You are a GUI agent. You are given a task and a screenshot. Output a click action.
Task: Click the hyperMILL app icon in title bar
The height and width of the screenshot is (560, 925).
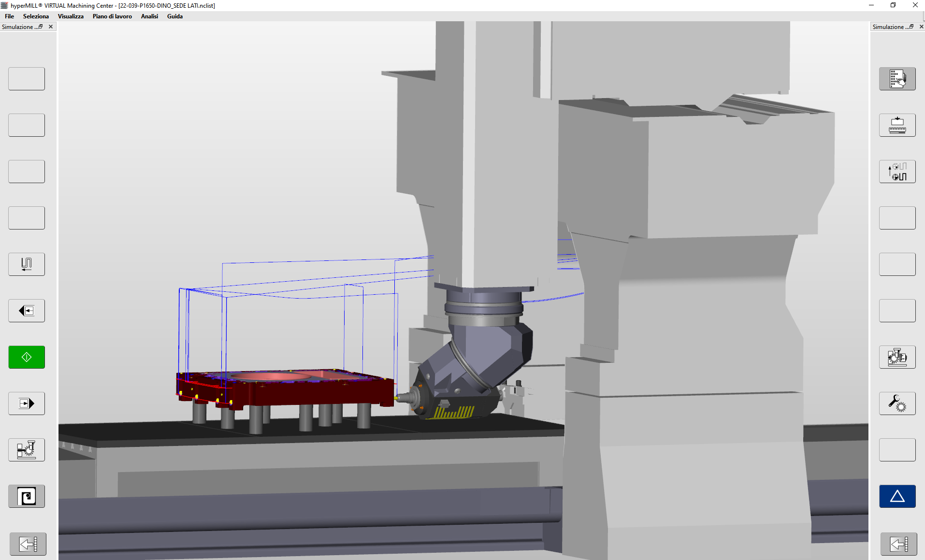click(5, 5)
